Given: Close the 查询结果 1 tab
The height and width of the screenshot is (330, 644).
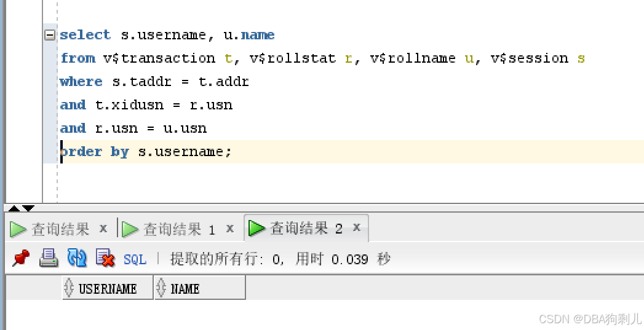Looking at the screenshot, I should pyautogui.click(x=229, y=229).
